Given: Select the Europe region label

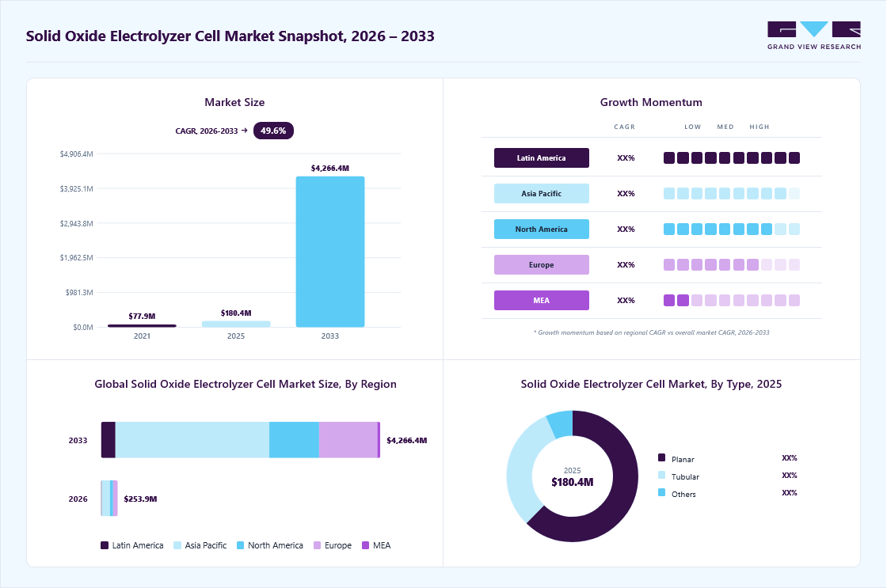Looking at the screenshot, I should [542, 264].
